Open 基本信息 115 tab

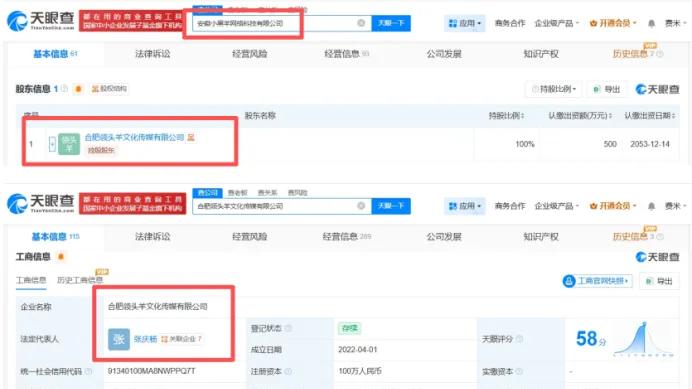[x=55, y=237]
